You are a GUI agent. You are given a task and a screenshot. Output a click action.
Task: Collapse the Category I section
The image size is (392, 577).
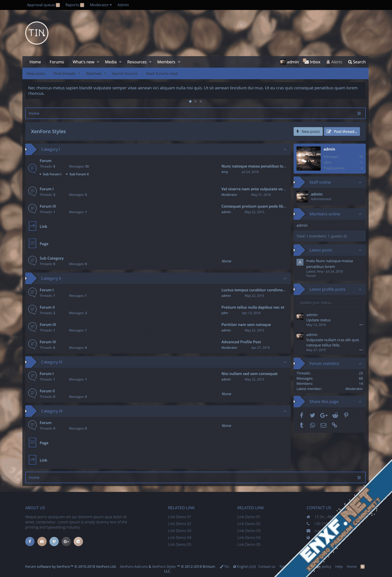pos(285,149)
